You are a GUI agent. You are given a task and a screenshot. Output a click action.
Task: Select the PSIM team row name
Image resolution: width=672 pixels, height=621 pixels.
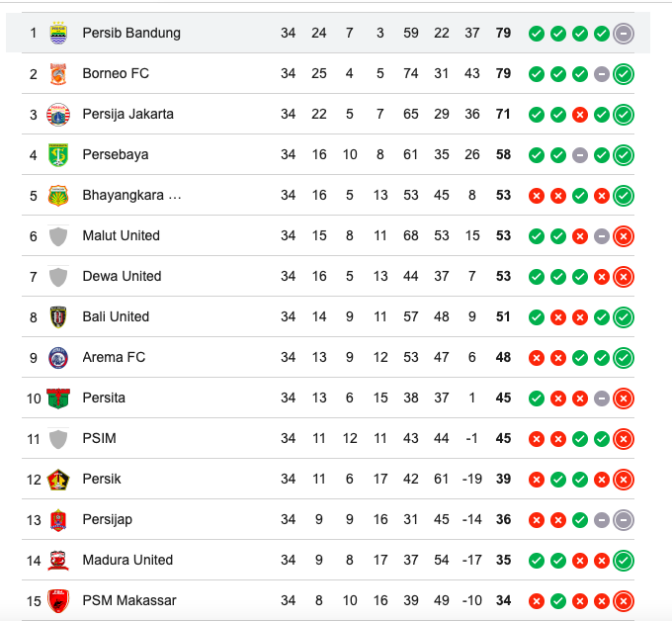(99, 438)
